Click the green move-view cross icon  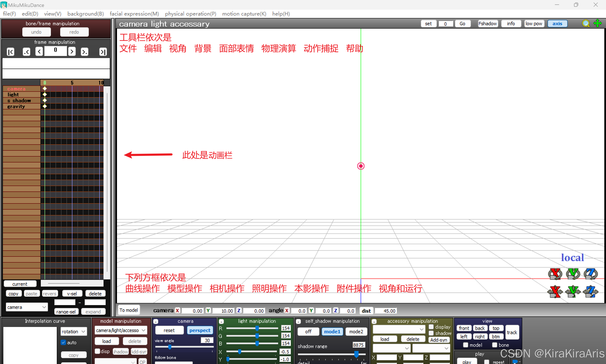pos(597,24)
